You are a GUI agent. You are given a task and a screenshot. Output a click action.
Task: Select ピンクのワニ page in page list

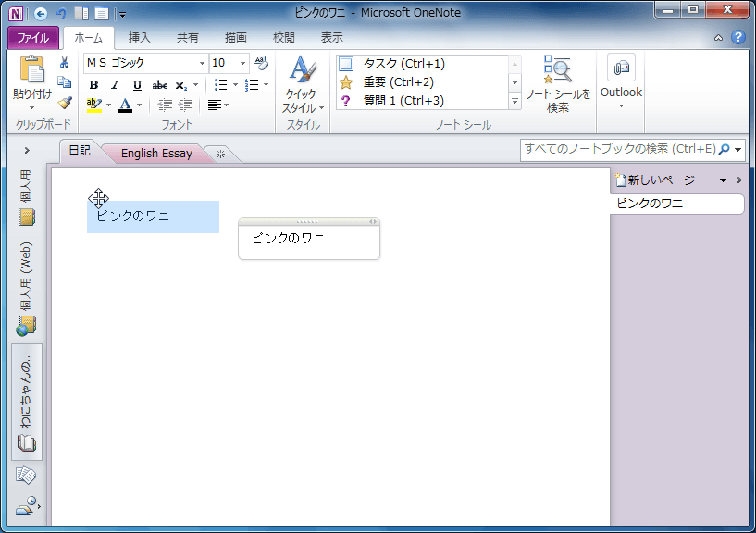click(x=677, y=204)
